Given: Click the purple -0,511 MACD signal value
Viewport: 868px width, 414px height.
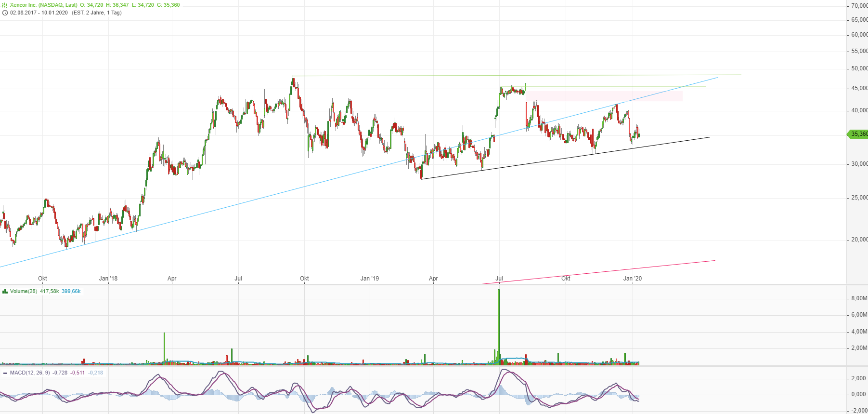Looking at the screenshot, I should tap(78, 373).
